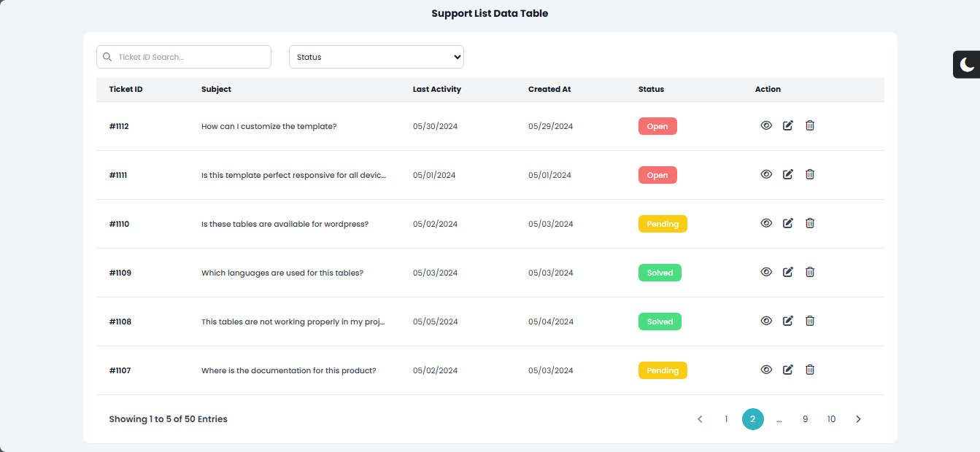Delete ticket #1111 using trash icon
The height and width of the screenshot is (452, 980).
coord(809,174)
